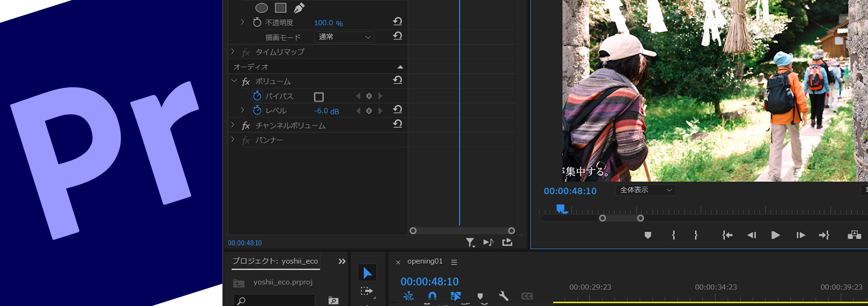Toggle the バイパス checkbox
This screenshot has height=306, width=868.
click(319, 97)
